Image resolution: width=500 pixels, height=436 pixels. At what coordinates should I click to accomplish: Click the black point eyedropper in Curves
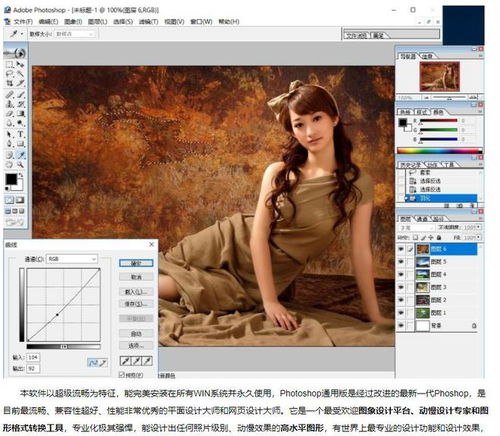[x=125, y=361]
